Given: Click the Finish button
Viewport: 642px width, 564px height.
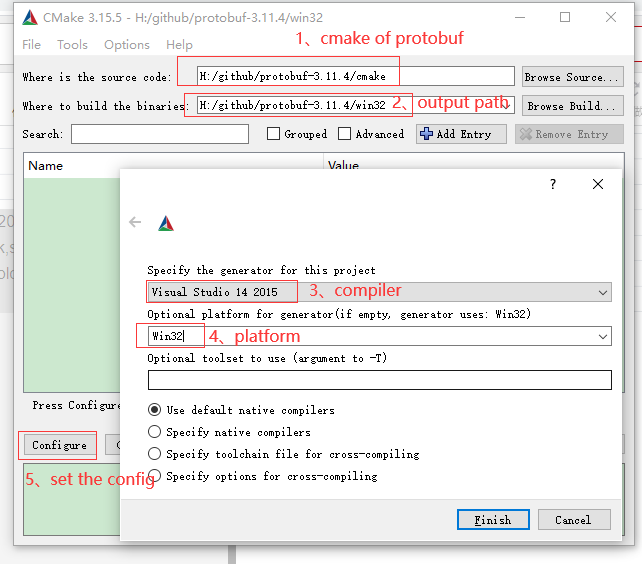Looking at the screenshot, I should (493, 520).
